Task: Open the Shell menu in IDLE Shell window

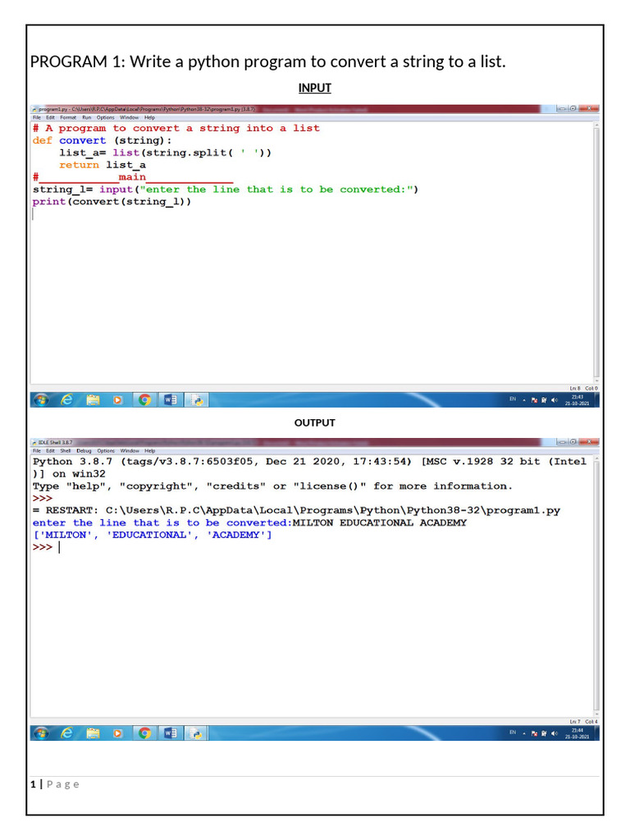Action: (x=65, y=450)
